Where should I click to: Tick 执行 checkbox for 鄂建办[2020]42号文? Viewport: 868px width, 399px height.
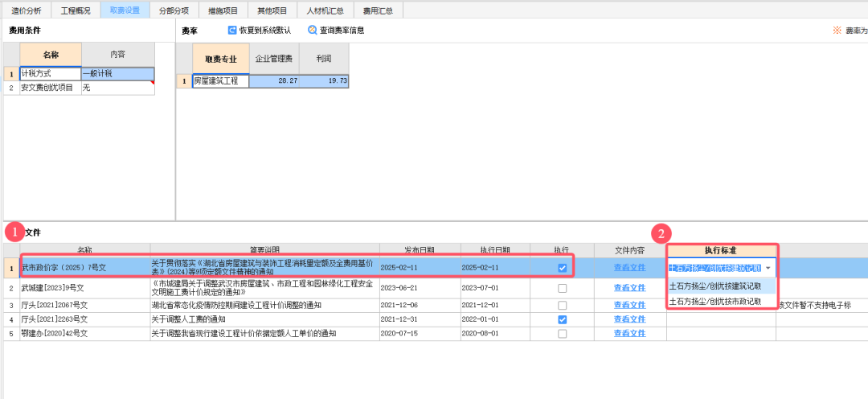[563, 334]
